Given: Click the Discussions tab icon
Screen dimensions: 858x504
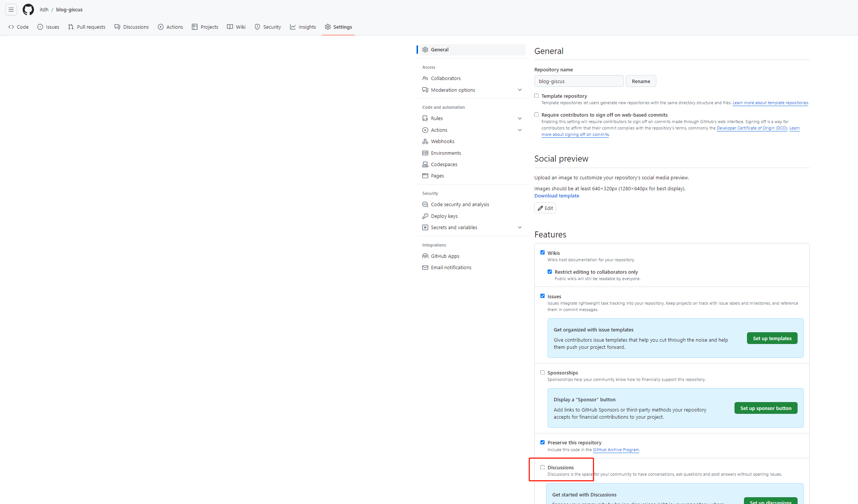Looking at the screenshot, I should (x=117, y=27).
